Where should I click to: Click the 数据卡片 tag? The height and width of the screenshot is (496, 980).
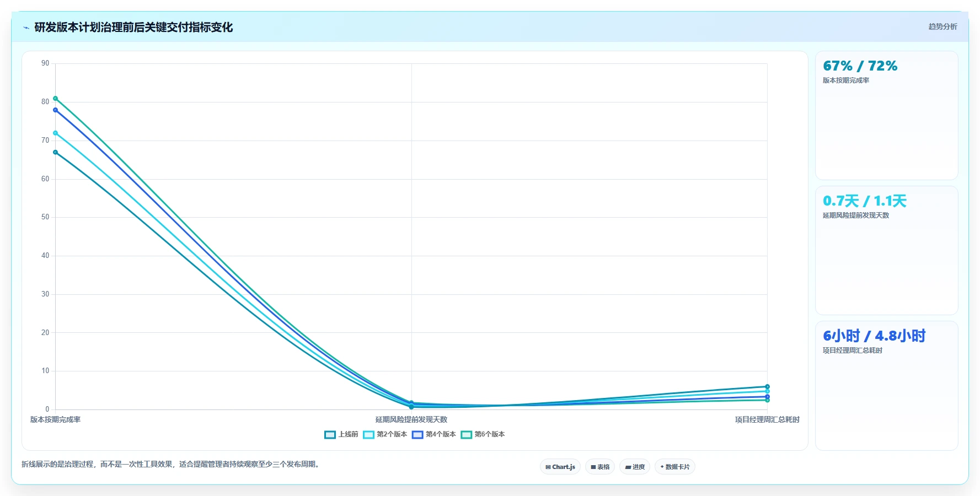click(x=675, y=467)
